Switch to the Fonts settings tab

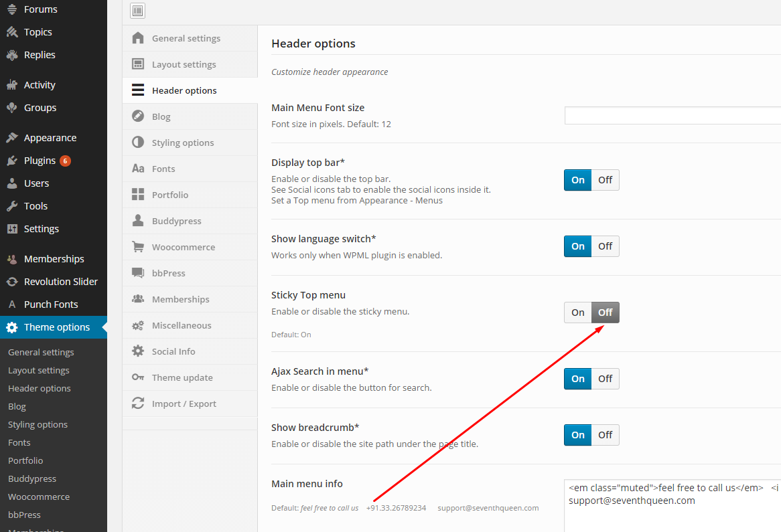click(163, 169)
